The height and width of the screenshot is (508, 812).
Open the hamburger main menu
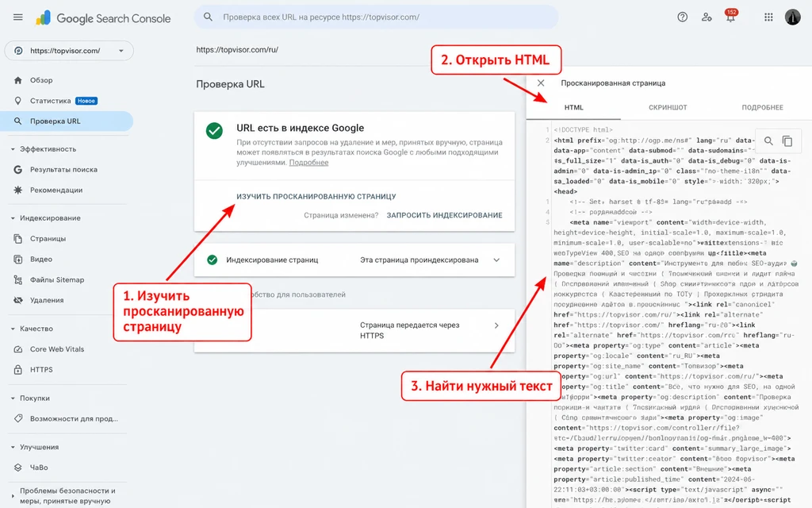pyautogui.click(x=17, y=17)
